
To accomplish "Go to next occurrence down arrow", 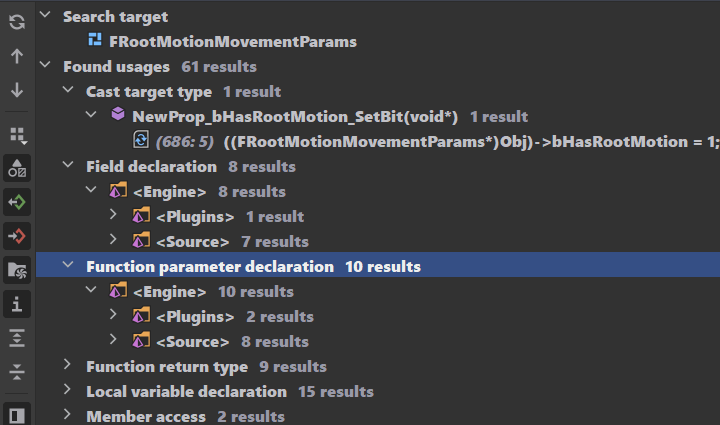I will tap(17, 90).
